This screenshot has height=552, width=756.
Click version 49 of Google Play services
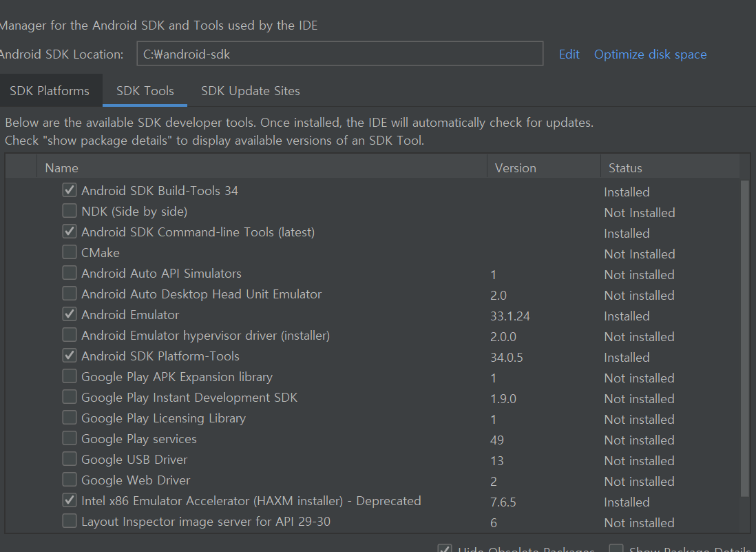[497, 440]
